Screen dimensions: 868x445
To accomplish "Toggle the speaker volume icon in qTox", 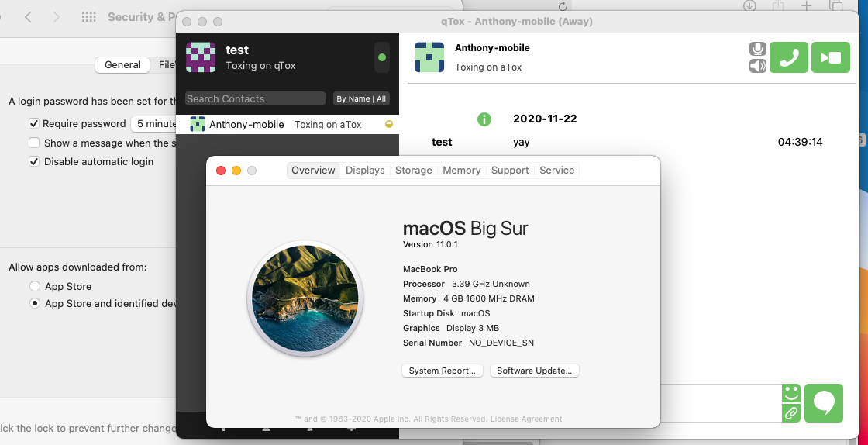I will (x=758, y=66).
